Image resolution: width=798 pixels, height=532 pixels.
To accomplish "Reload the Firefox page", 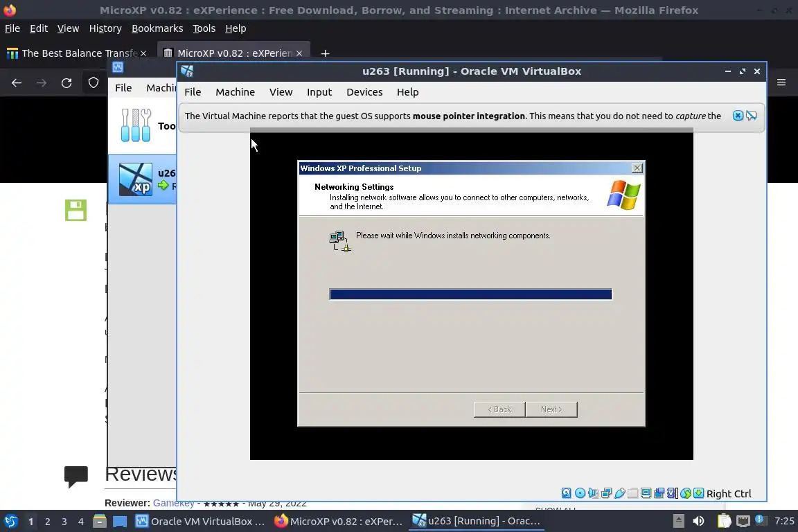I will pyautogui.click(x=66, y=83).
